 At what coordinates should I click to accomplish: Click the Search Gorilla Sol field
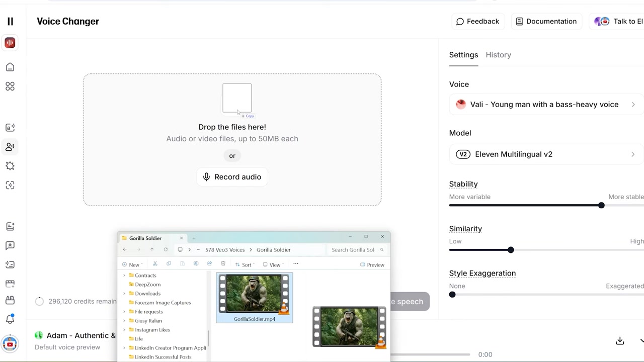point(358,250)
